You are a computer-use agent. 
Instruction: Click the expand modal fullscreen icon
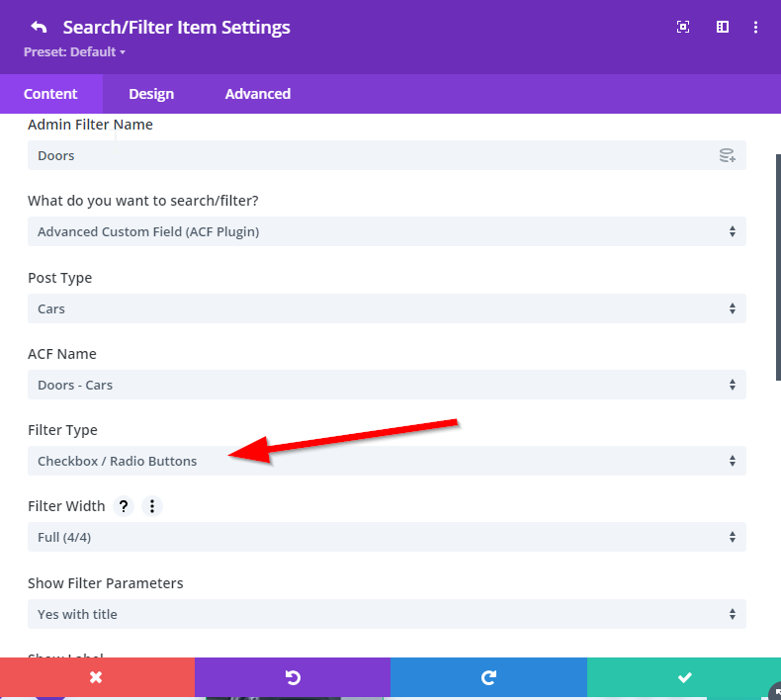683,27
